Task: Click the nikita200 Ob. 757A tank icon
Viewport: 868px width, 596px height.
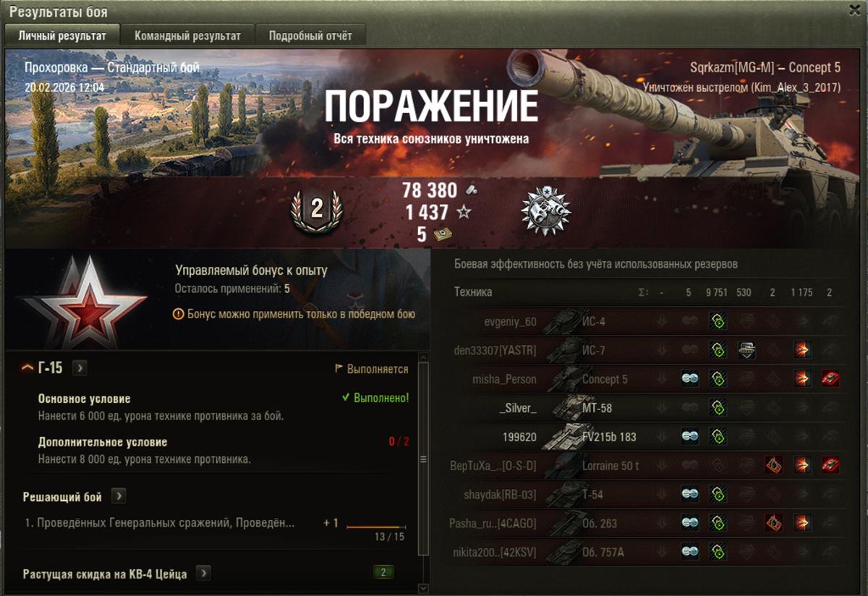Action: coord(561,553)
